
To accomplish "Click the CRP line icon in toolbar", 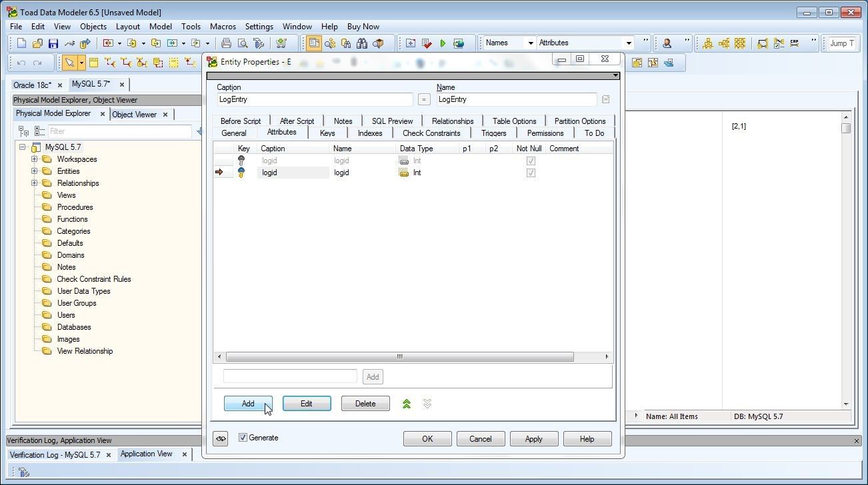I will point(795,43).
